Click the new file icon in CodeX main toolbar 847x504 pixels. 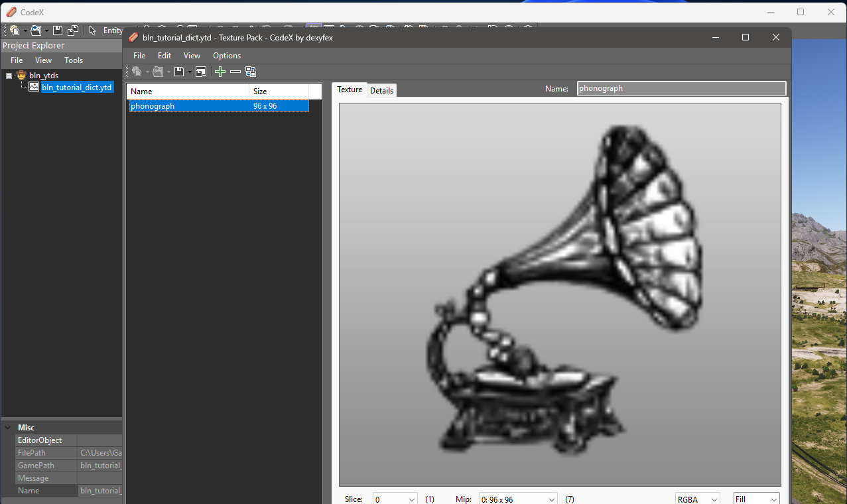point(15,31)
